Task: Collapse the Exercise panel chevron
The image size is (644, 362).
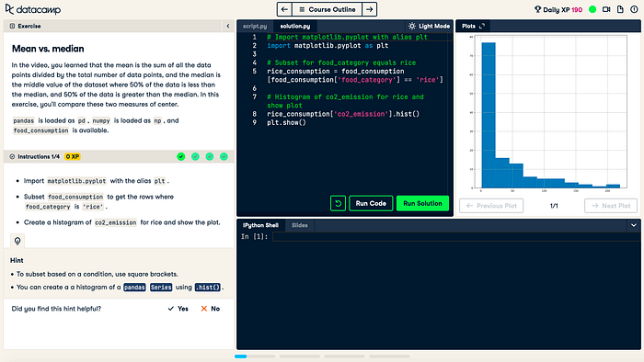Action: click(x=228, y=26)
